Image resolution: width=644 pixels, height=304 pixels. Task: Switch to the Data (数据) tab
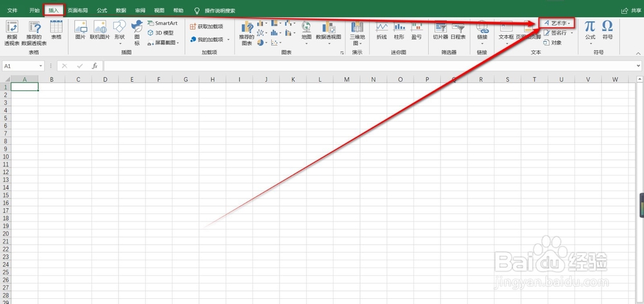pos(121,10)
